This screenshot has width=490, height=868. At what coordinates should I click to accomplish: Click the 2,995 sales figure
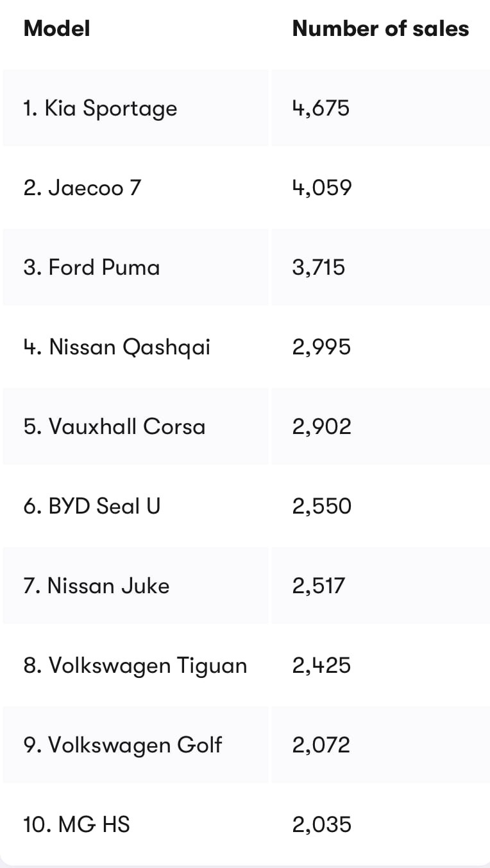(321, 347)
